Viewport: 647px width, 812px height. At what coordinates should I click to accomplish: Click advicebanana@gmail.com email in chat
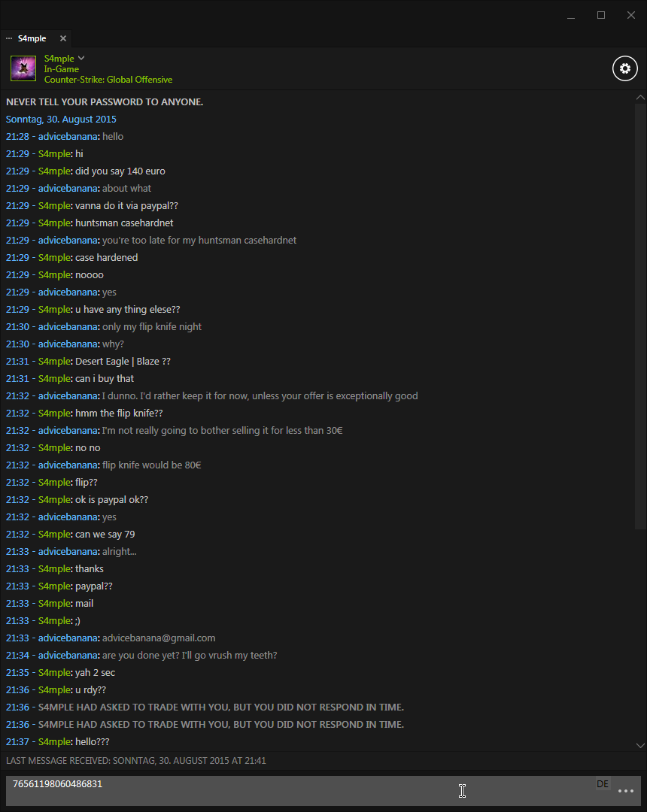click(159, 638)
